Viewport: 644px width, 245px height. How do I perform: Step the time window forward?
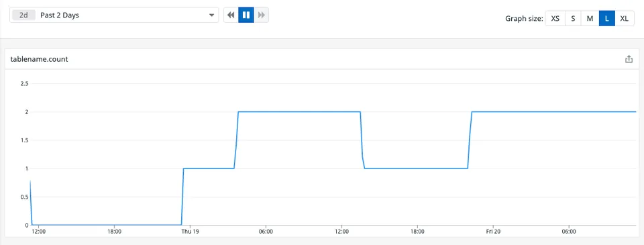[261, 15]
